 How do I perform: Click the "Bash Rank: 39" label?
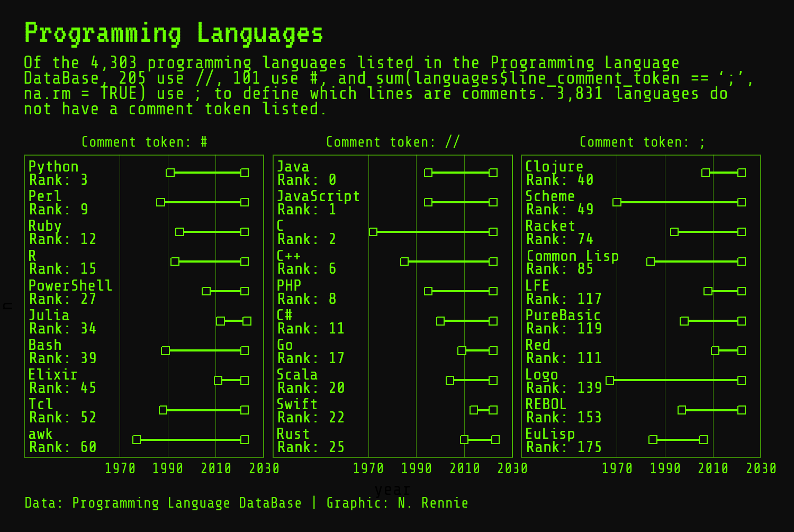click(x=62, y=351)
